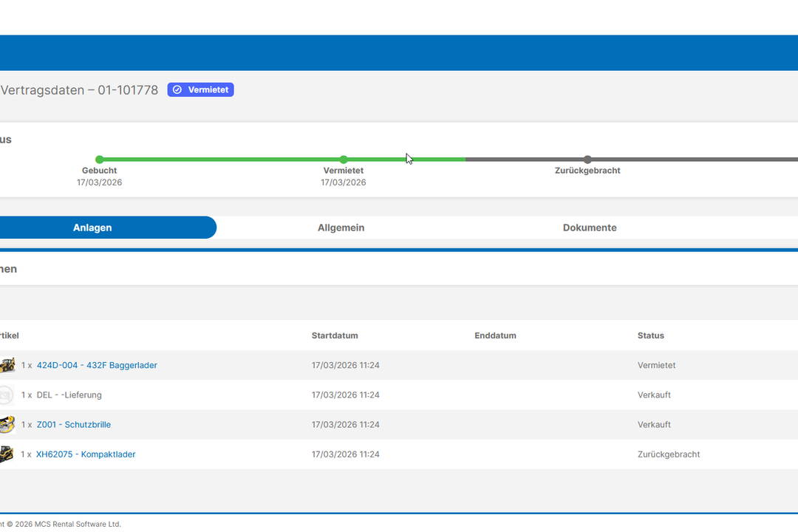
Task: Select the Gebucht timeline point
Action: tap(99, 160)
